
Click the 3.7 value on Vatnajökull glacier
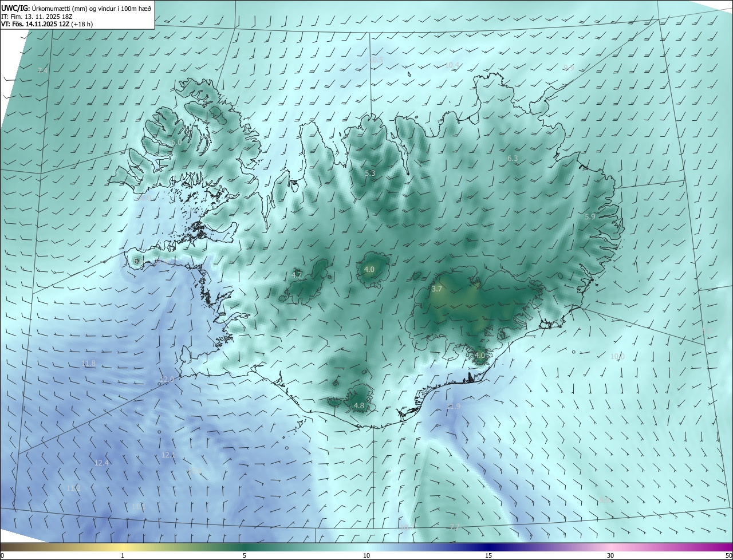437,289
